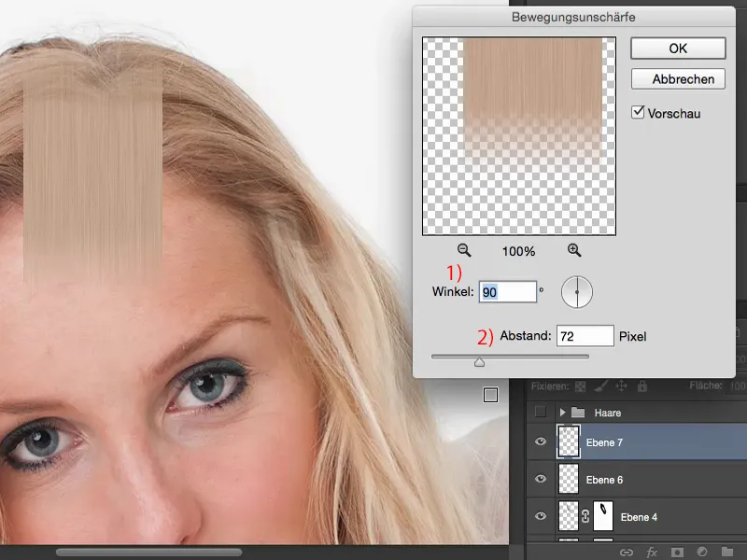
Task: Click the link layers icon
Action: point(627,553)
